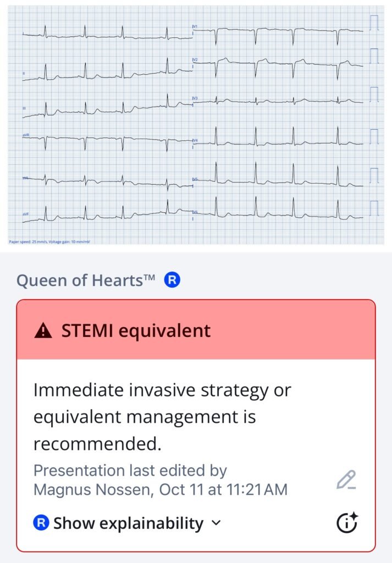The height and width of the screenshot is (563, 392).
Task: Click the calibration pulse on the V3 row
Action: (x=374, y=95)
